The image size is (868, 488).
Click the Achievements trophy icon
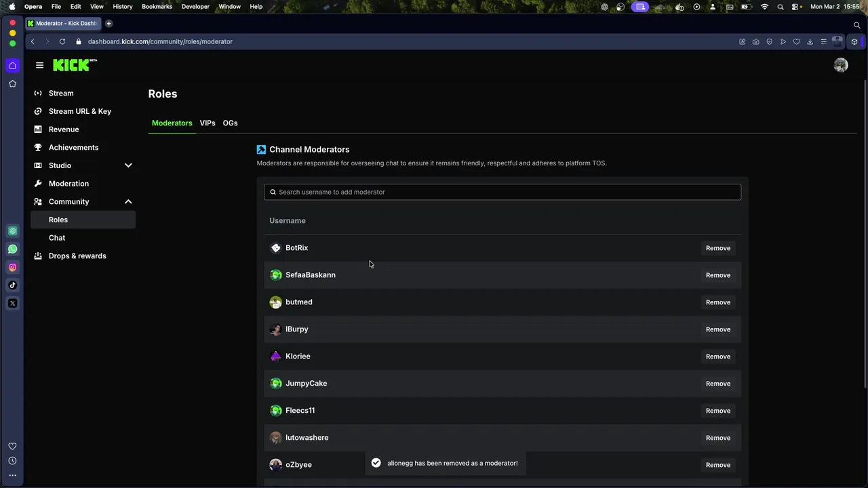click(38, 148)
